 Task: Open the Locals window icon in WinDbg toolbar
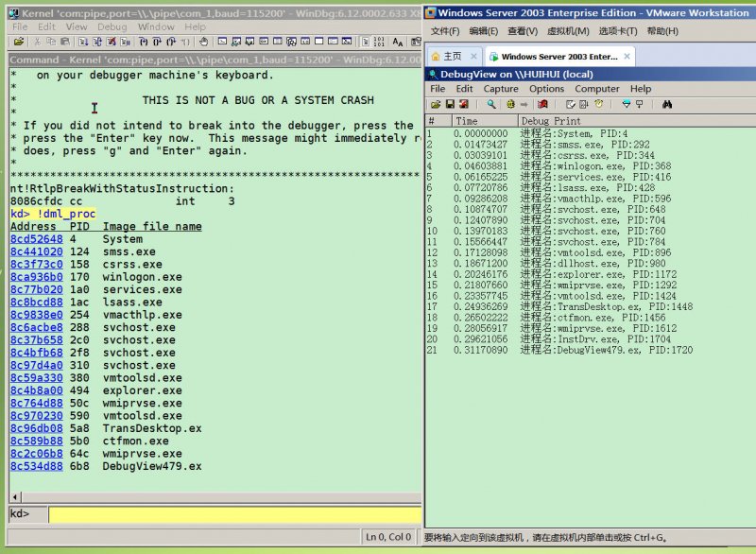coord(249,42)
